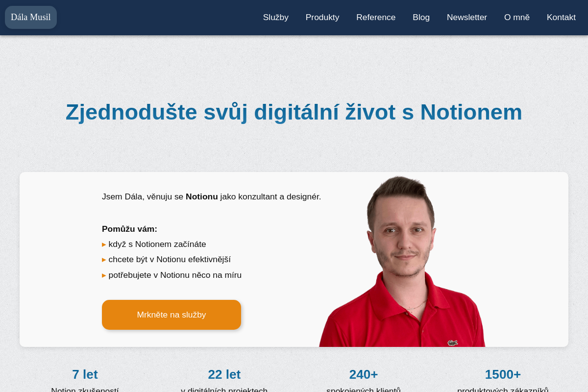Click the '7 let' statistic
588x392 pixels.
tap(85, 374)
